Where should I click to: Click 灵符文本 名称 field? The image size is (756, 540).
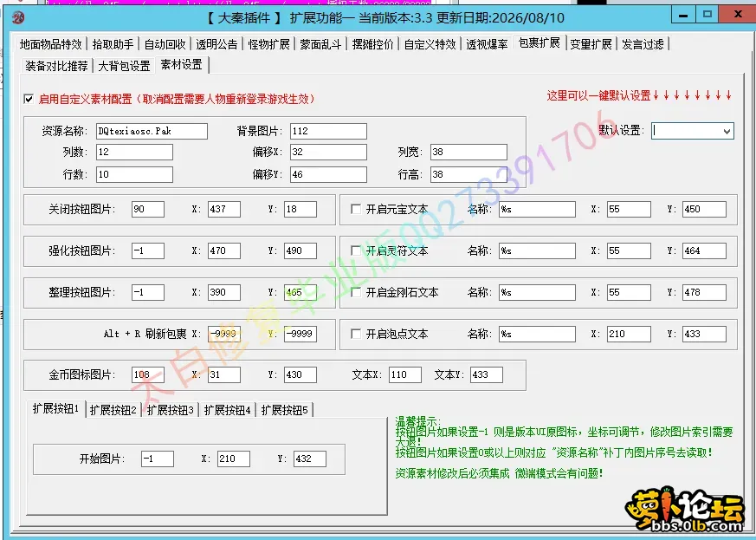tap(537, 250)
